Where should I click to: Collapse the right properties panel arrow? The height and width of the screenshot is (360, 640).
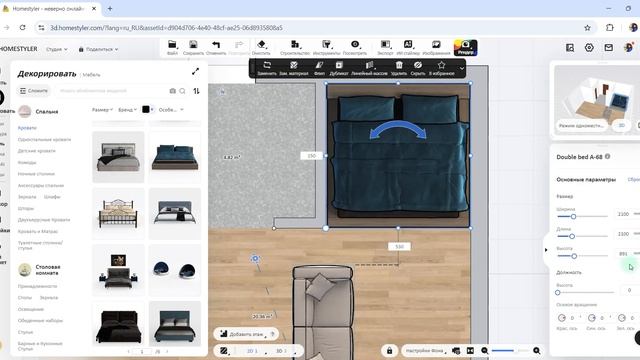point(546,249)
